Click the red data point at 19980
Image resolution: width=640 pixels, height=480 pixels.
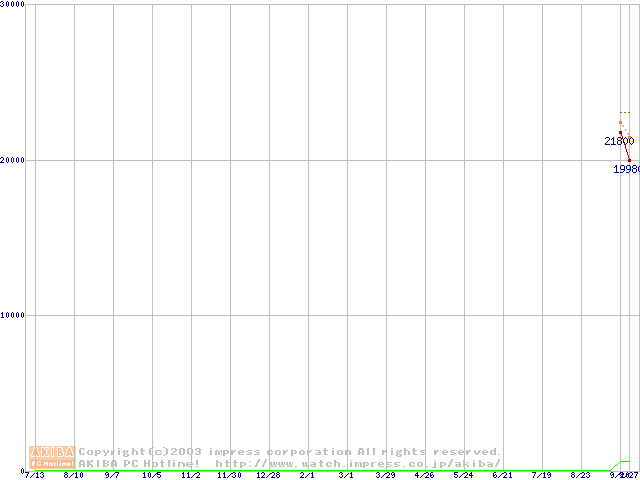point(629,160)
